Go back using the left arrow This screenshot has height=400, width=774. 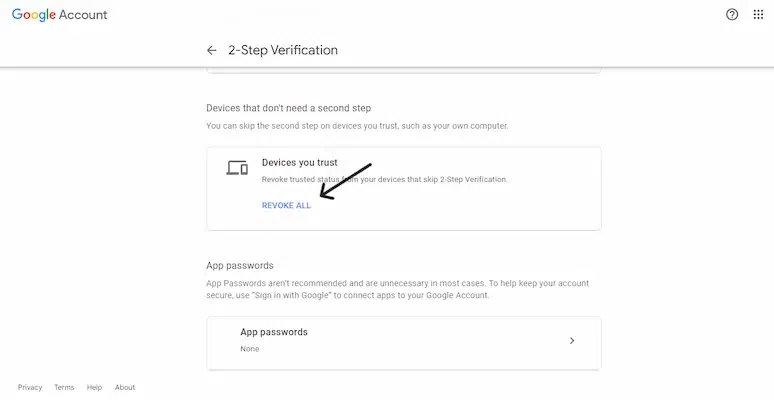coord(211,50)
